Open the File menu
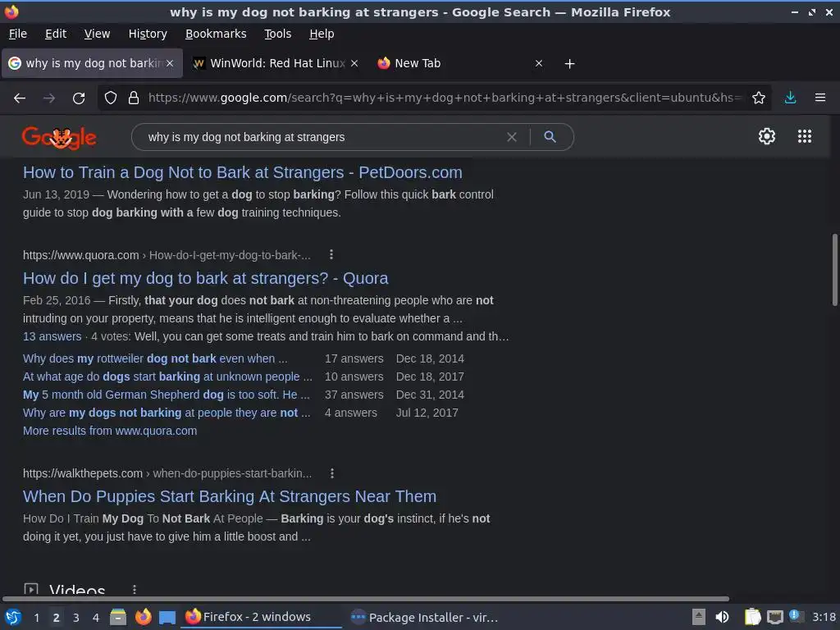 (x=18, y=34)
